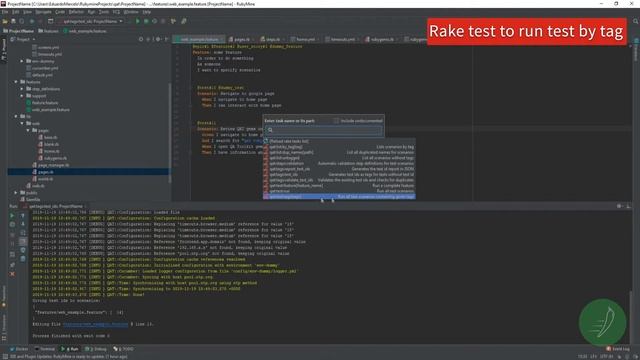The width and height of the screenshot is (640, 360).
Task: Switch to the pages.rb editor tab
Action: [x=242, y=40]
